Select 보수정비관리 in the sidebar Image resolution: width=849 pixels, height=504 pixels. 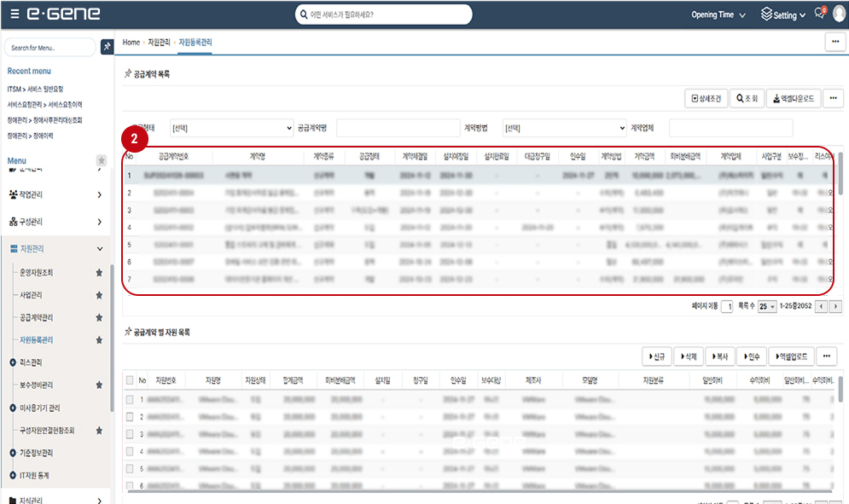[36, 385]
